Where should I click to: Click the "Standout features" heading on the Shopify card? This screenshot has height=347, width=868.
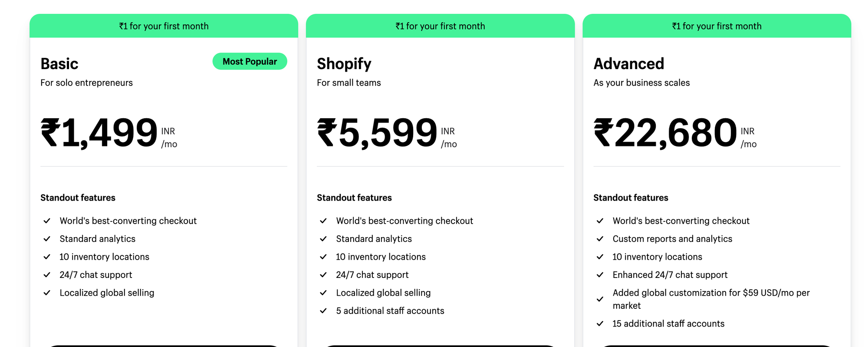[354, 198]
